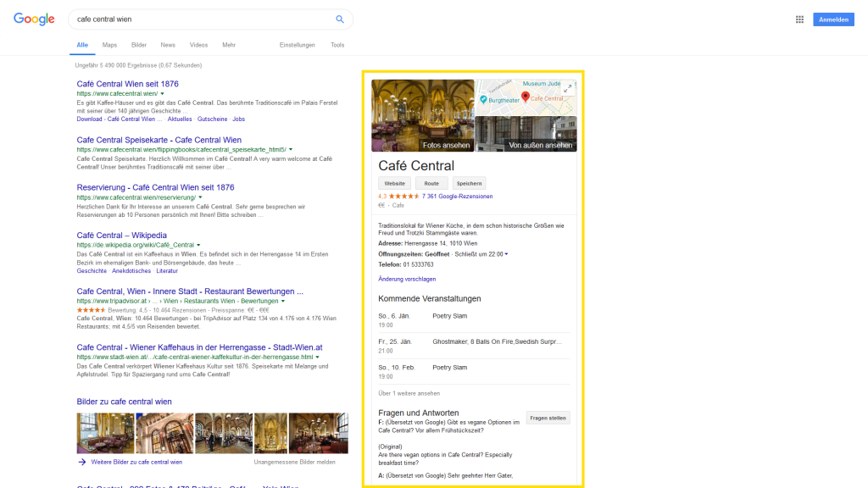Switch to the Bilder tab

139,45
